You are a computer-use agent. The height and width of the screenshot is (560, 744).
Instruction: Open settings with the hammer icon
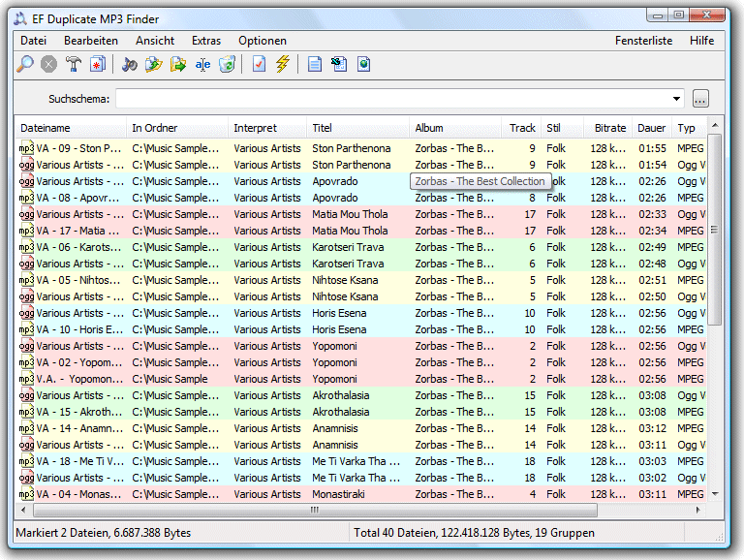(74, 65)
